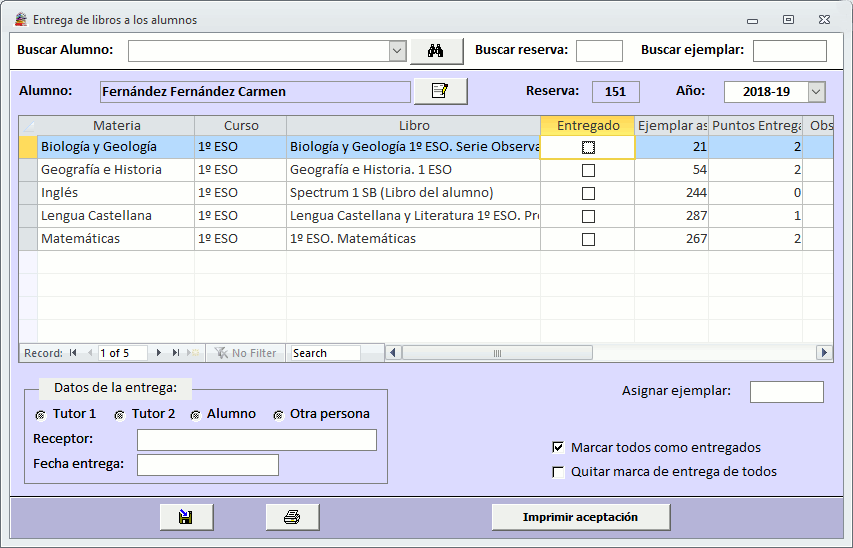853x548 pixels.
Task: Go to next record arrow
Action: coord(160,353)
